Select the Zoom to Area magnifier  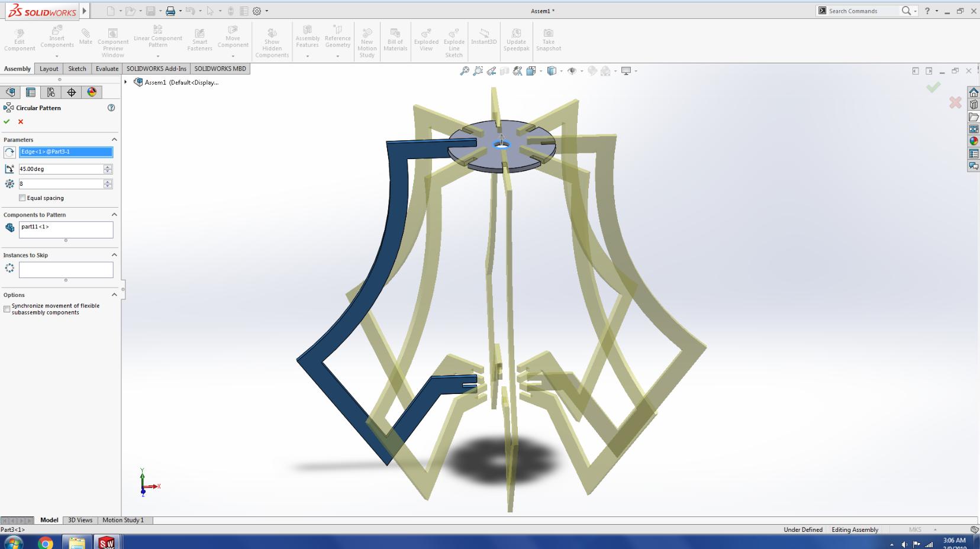coord(478,71)
